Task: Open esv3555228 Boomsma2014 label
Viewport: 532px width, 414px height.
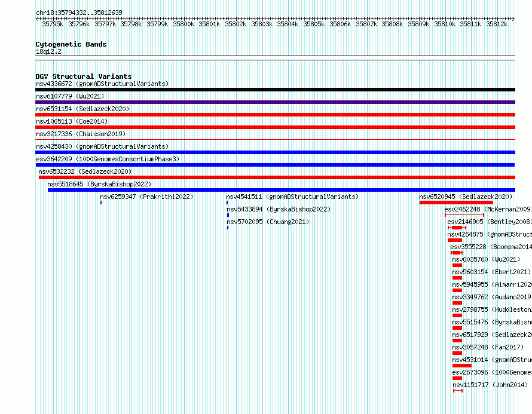Action: tap(491, 247)
